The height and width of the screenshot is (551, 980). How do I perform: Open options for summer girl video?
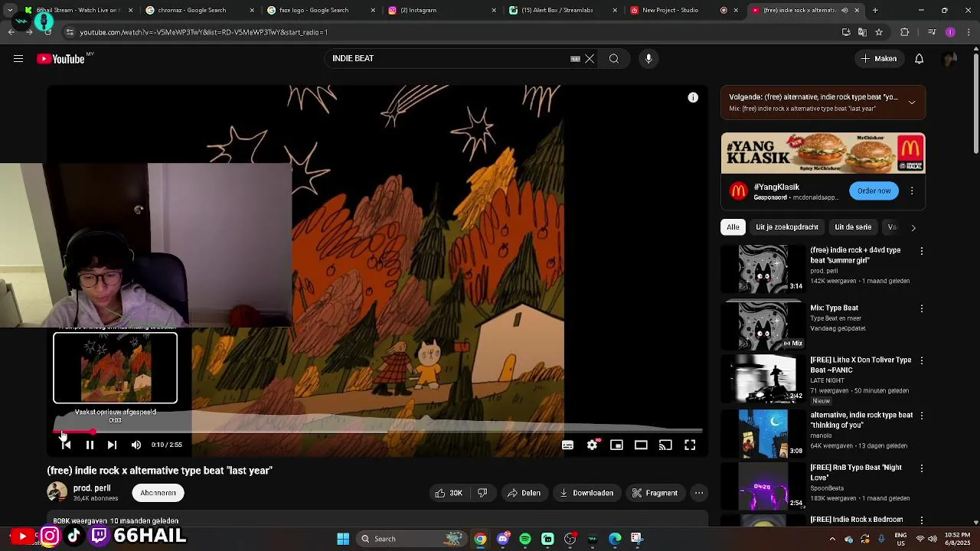click(x=922, y=251)
